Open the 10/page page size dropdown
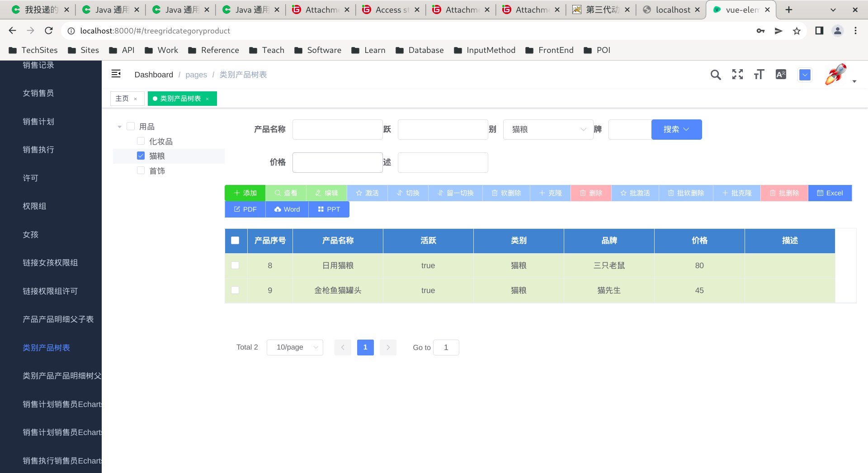This screenshot has height=473, width=868. pyautogui.click(x=294, y=347)
